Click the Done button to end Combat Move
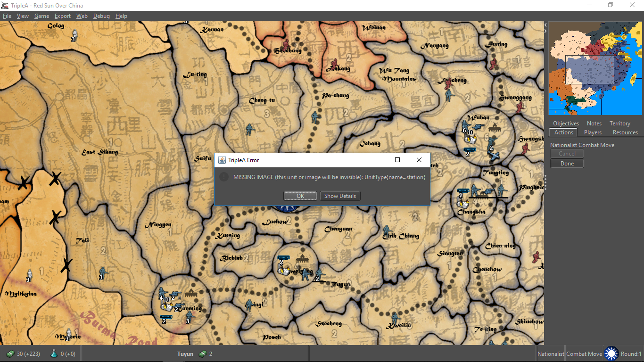The height and width of the screenshot is (362, 644). tap(567, 164)
